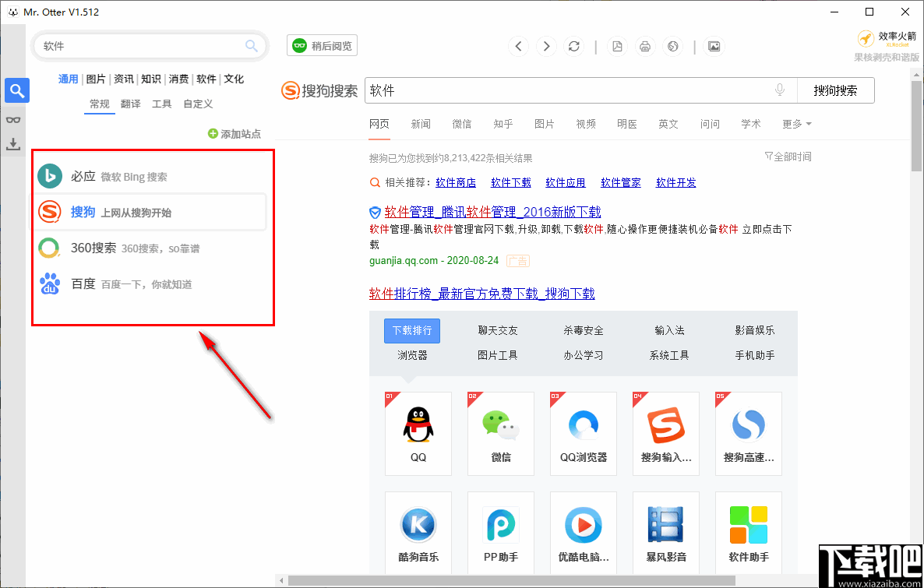Save page as PDF icon

coord(618,46)
